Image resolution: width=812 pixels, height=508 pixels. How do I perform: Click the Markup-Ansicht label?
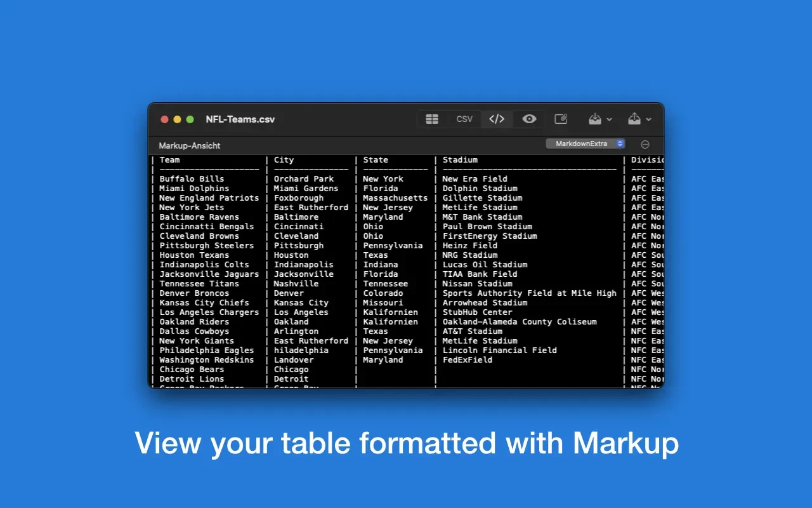pyautogui.click(x=190, y=145)
